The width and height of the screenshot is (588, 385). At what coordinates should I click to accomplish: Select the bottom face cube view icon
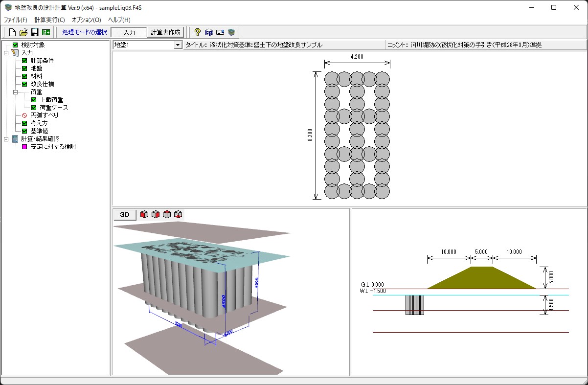click(178, 214)
